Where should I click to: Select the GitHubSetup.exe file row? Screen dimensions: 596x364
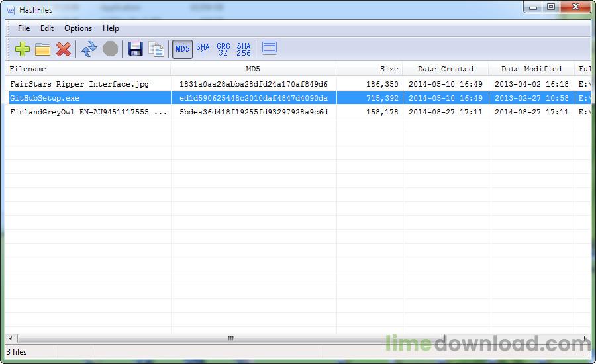point(298,98)
